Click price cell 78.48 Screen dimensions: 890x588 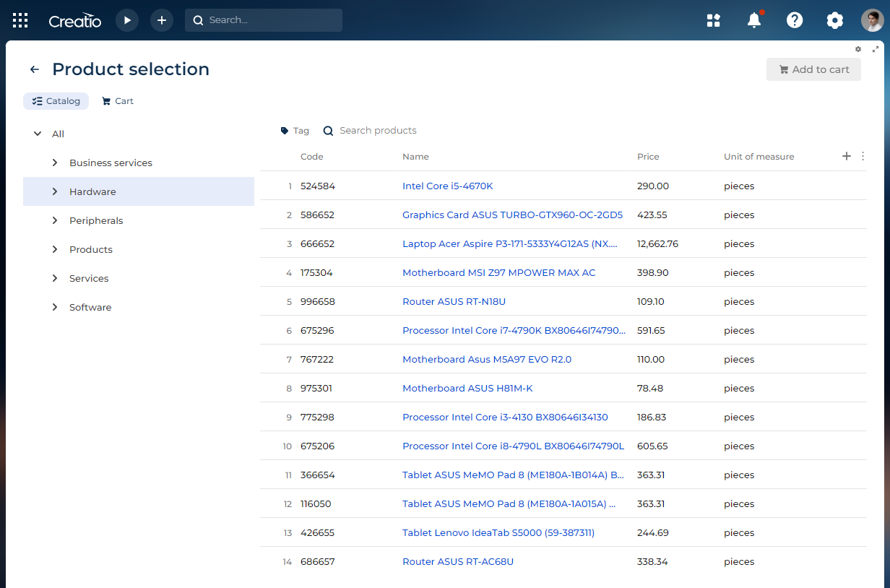click(x=650, y=388)
